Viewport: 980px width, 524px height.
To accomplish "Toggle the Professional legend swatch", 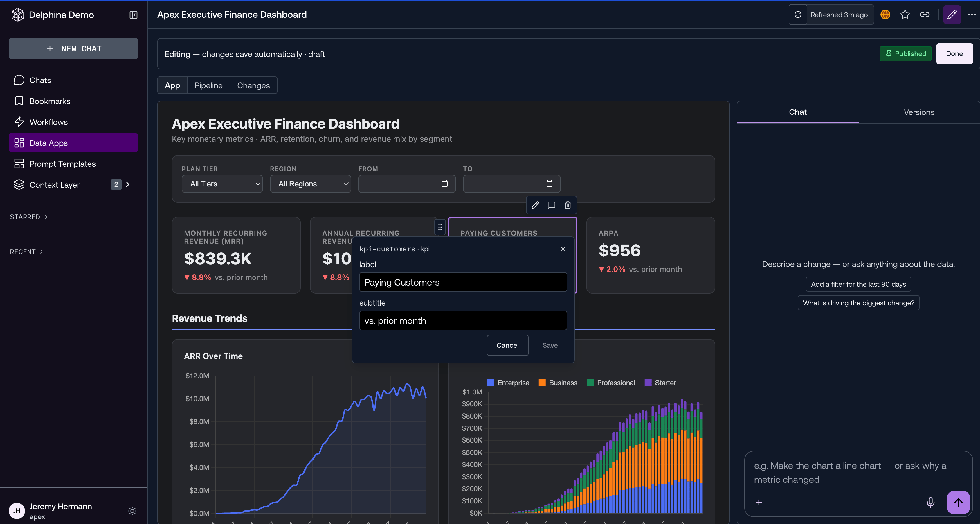I will click(x=590, y=383).
